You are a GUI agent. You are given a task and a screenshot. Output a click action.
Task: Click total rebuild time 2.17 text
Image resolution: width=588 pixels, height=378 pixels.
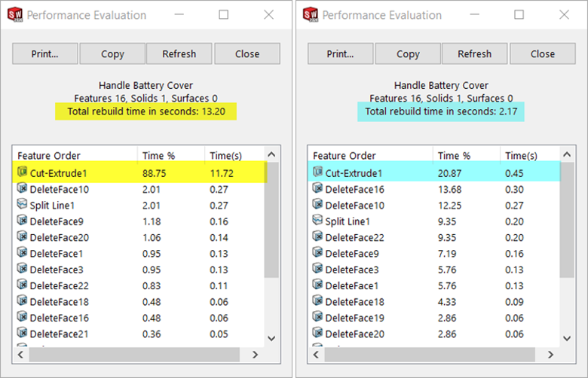[x=441, y=111]
